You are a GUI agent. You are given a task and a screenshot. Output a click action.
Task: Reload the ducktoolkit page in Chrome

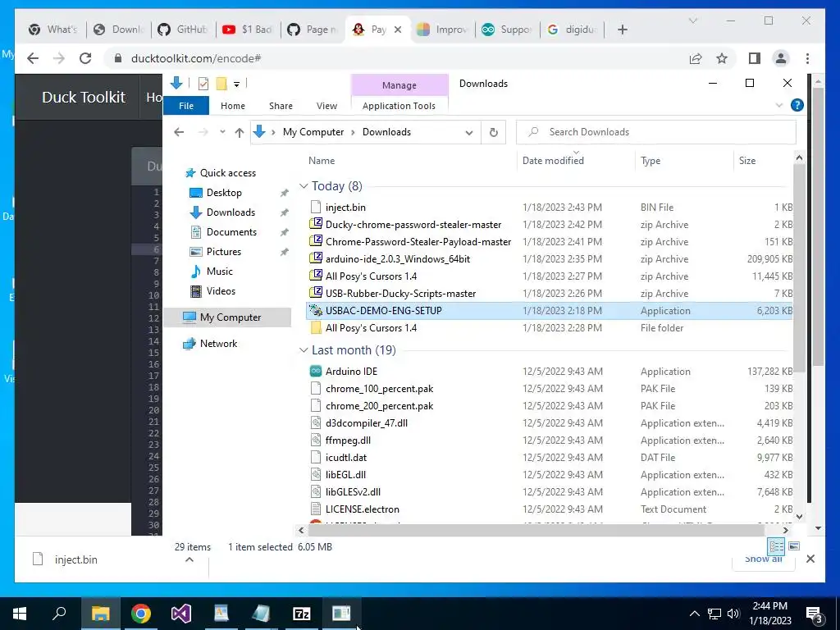85,58
